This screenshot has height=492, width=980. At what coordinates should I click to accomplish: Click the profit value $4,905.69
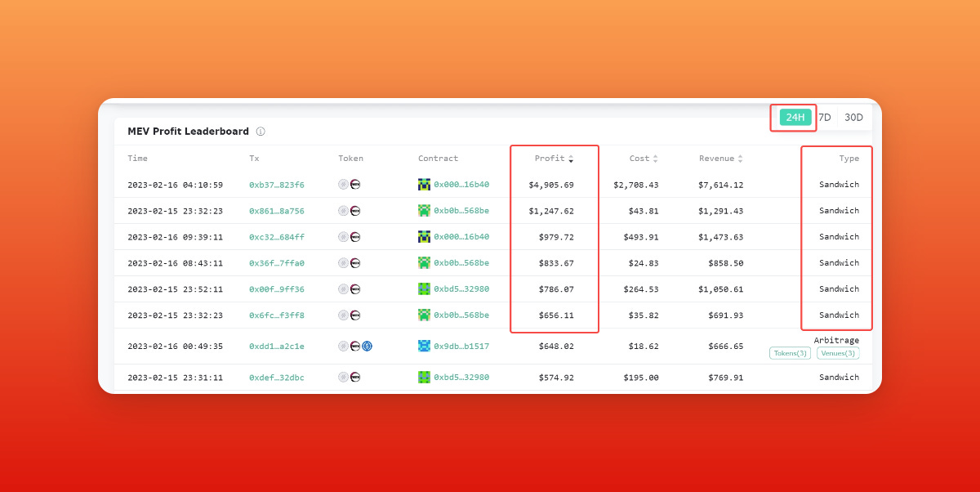coord(551,185)
